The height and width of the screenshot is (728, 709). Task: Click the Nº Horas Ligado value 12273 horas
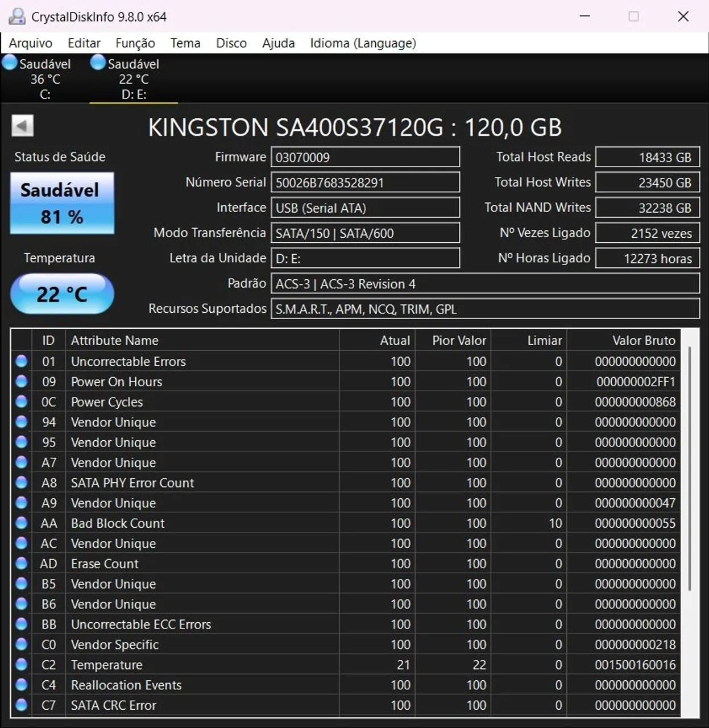pos(648,258)
